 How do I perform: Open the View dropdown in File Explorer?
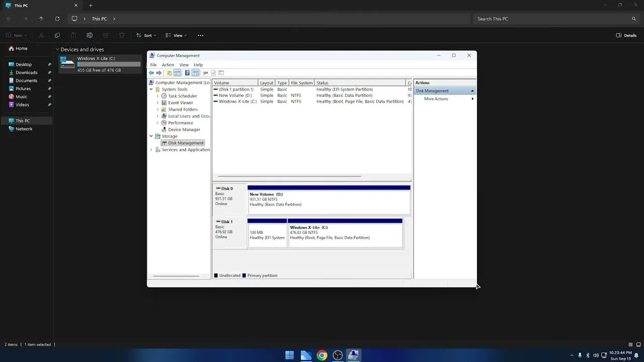[x=176, y=36]
